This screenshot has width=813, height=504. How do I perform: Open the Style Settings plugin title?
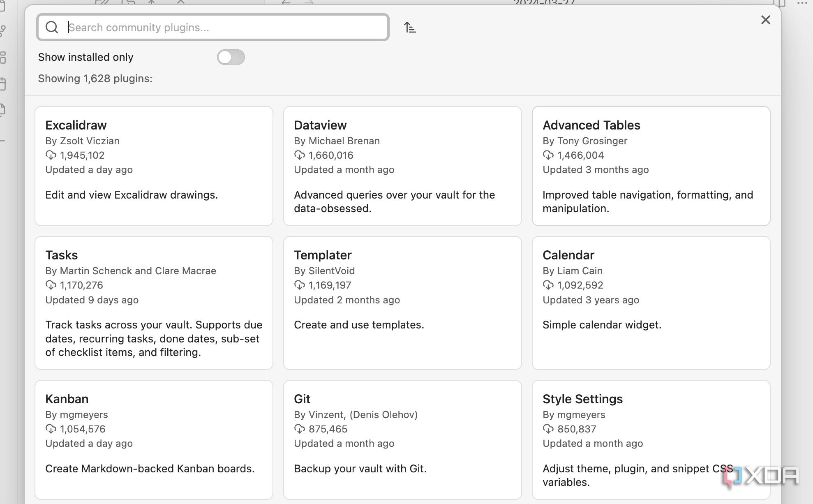(582, 399)
